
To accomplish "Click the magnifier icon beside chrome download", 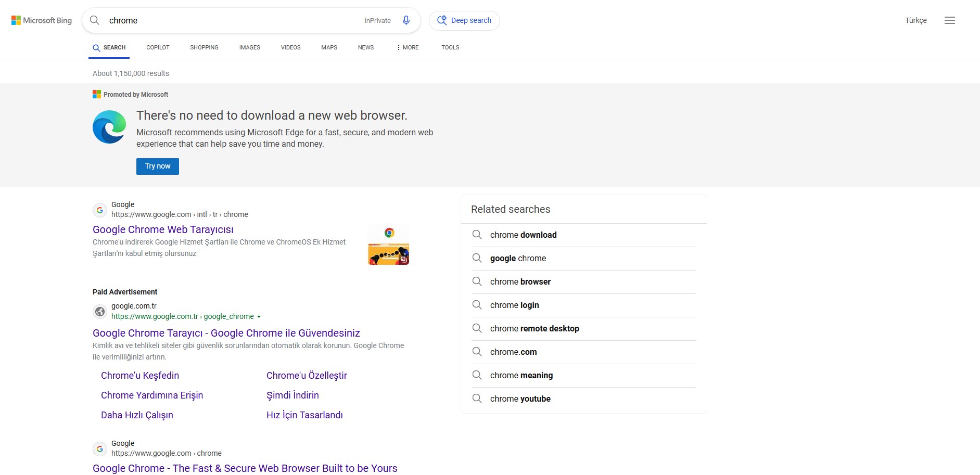I will (x=477, y=235).
